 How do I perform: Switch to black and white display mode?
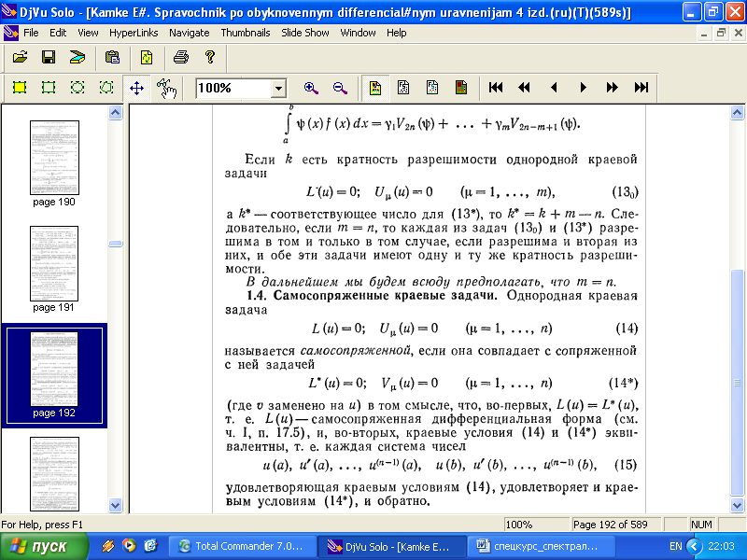tap(403, 88)
